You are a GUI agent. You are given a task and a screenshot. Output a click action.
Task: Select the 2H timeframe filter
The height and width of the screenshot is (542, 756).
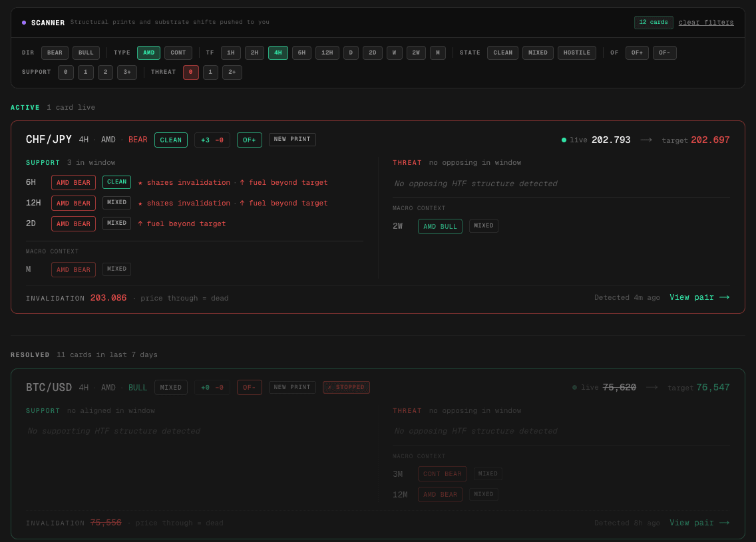tap(254, 53)
